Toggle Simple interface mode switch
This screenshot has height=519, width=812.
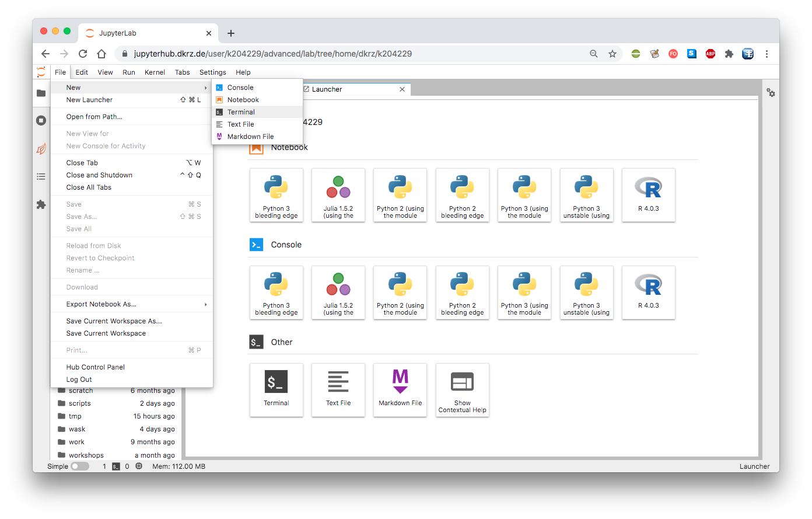[80, 466]
